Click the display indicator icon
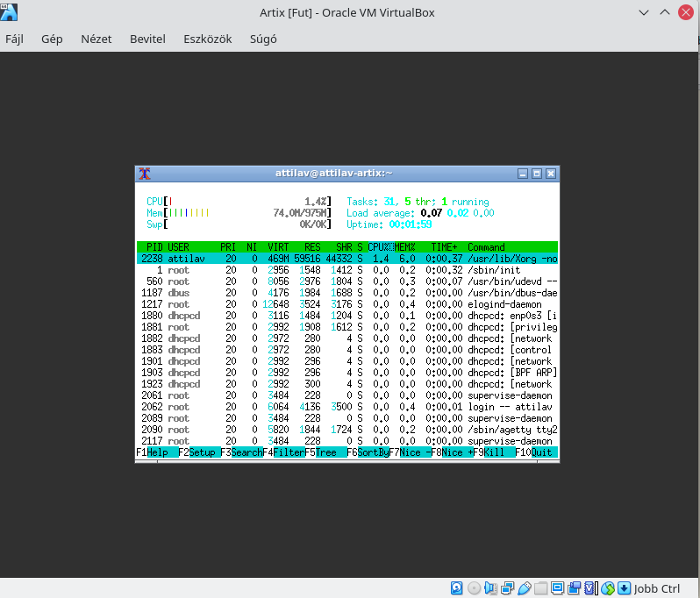 point(557,588)
